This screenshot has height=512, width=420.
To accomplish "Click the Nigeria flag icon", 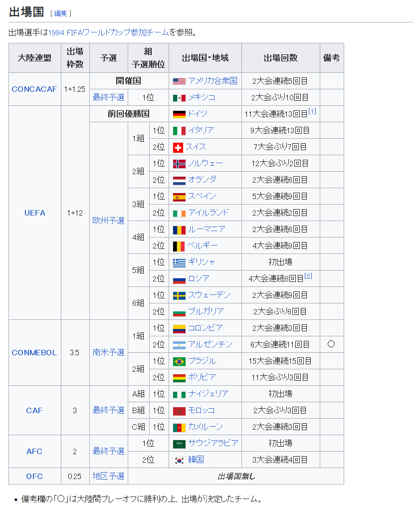I will (x=179, y=394).
